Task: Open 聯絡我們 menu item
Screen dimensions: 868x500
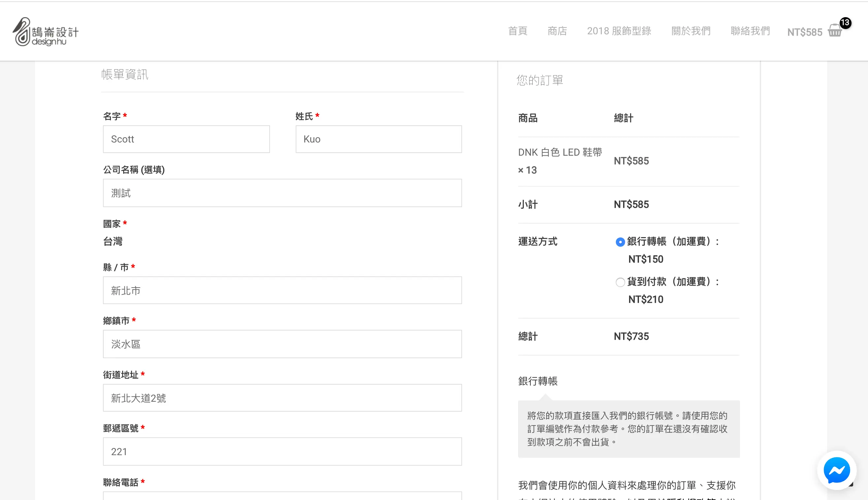Action: [750, 31]
